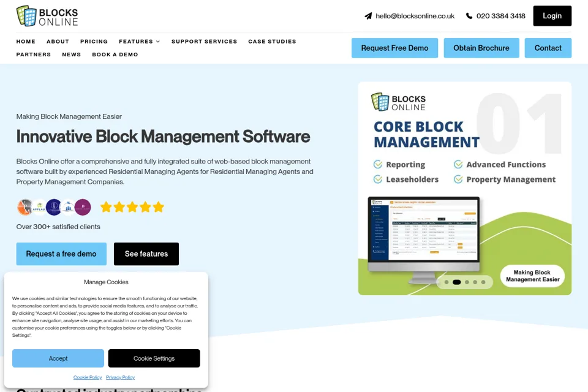Image resolution: width=588 pixels, height=392 pixels.
Task: Click the Obtain Brochure button
Action: click(x=481, y=48)
